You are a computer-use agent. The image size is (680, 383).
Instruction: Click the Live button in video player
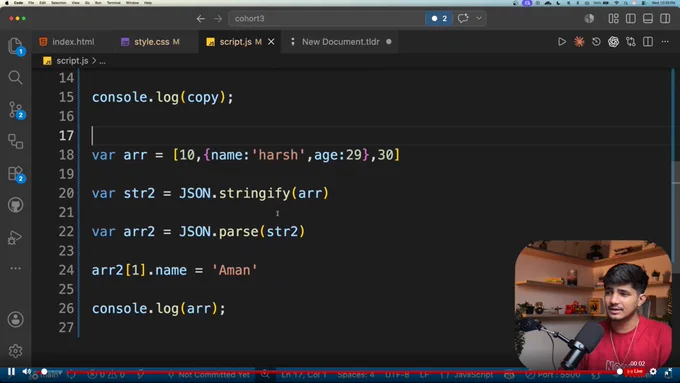(x=635, y=372)
